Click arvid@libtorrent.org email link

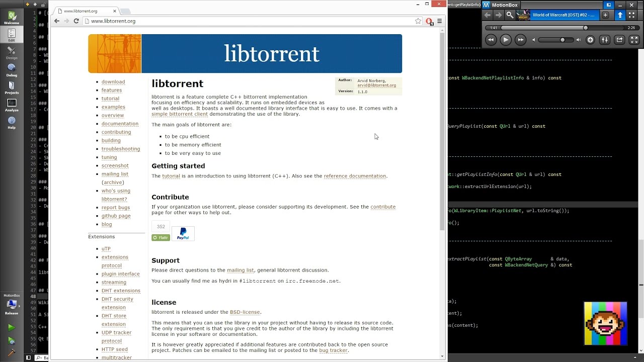coord(377,85)
